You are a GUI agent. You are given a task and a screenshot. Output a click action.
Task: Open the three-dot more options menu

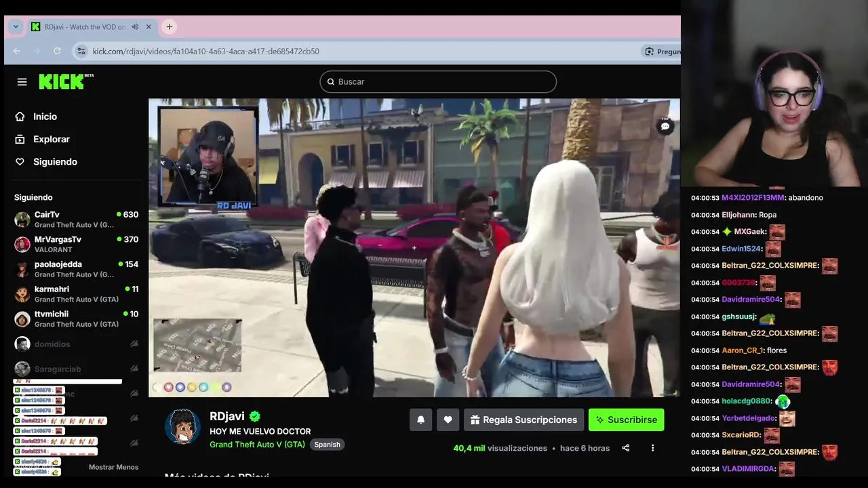(652, 448)
